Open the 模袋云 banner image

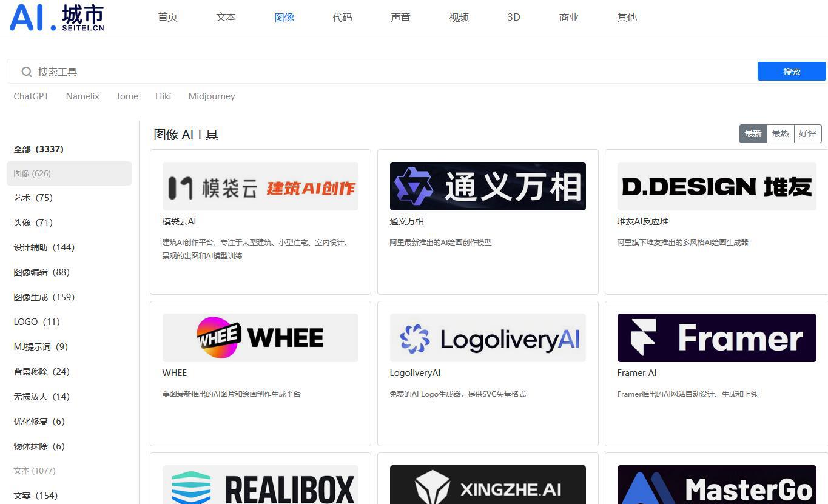tap(260, 186)
